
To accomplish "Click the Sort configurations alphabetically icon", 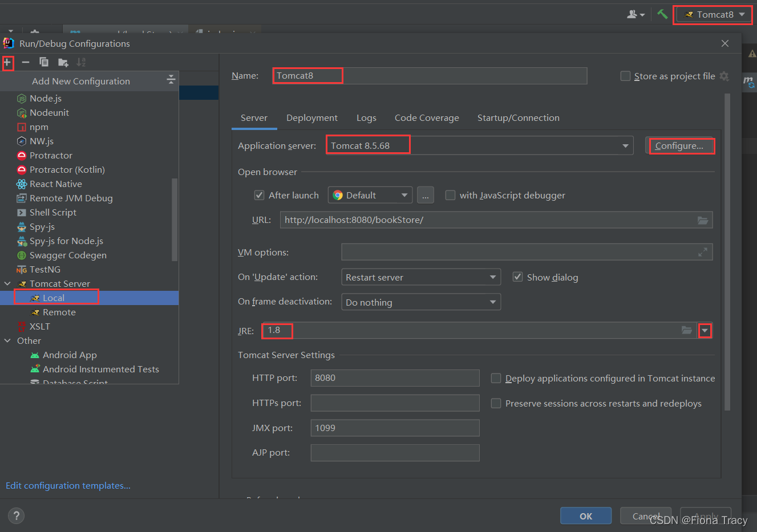I will (81, 62).
